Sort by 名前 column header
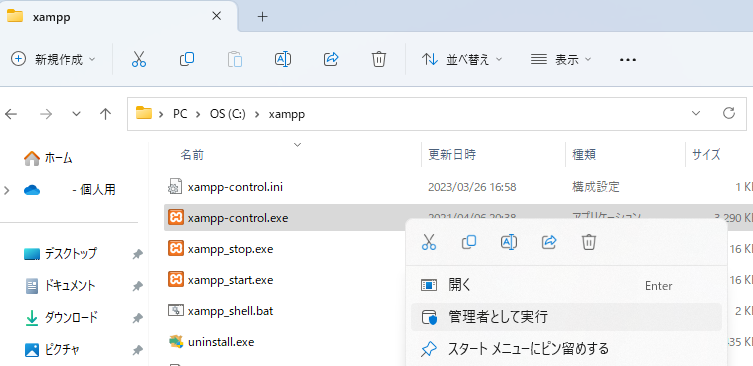 pyautogui.click(x=192, y=155)
